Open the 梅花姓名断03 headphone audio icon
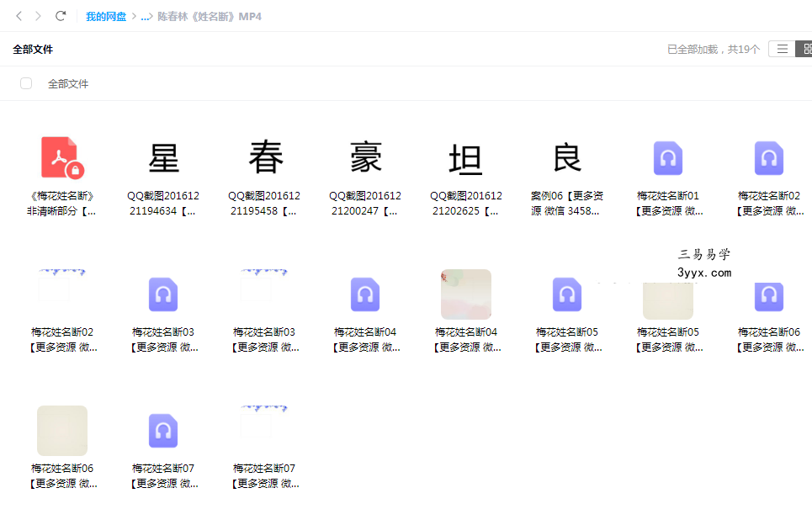Viewport: 812px width, 525px height. pyautogui.click(x=163, y=294)
